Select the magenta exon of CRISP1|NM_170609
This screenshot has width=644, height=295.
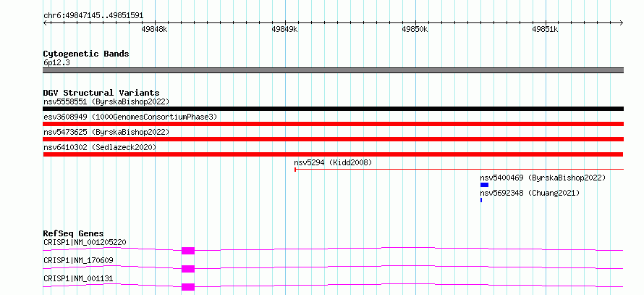(x=188, y=269)
